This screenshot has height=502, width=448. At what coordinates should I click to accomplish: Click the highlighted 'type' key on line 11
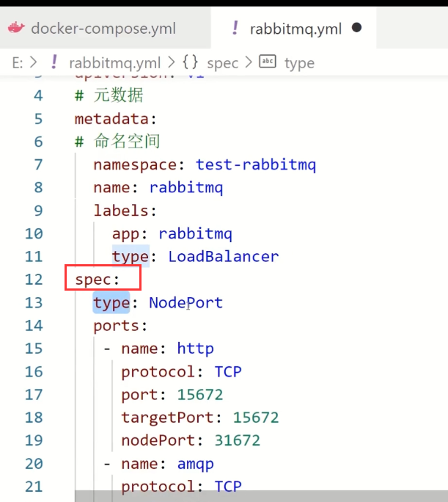click(x=131, y=257)
